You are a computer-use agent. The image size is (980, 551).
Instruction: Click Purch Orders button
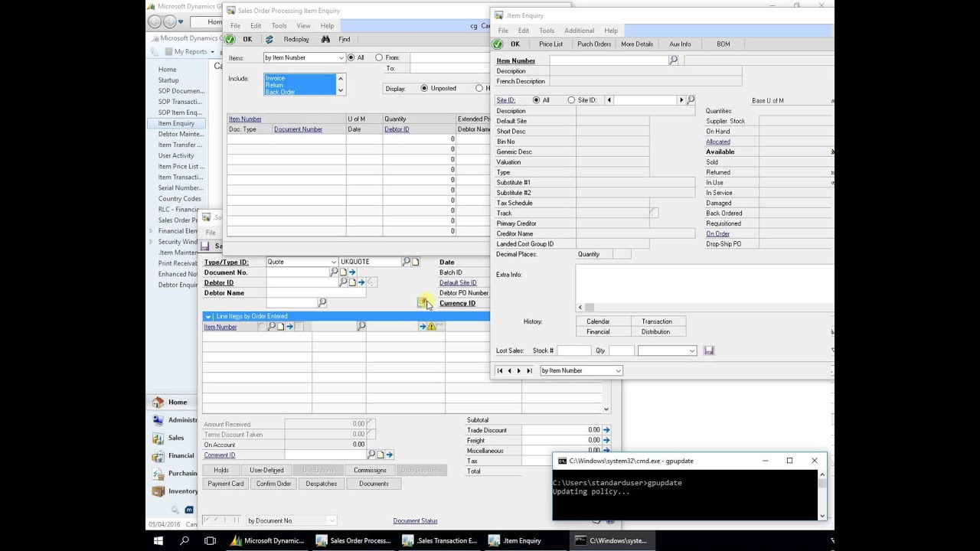point(594,44)
